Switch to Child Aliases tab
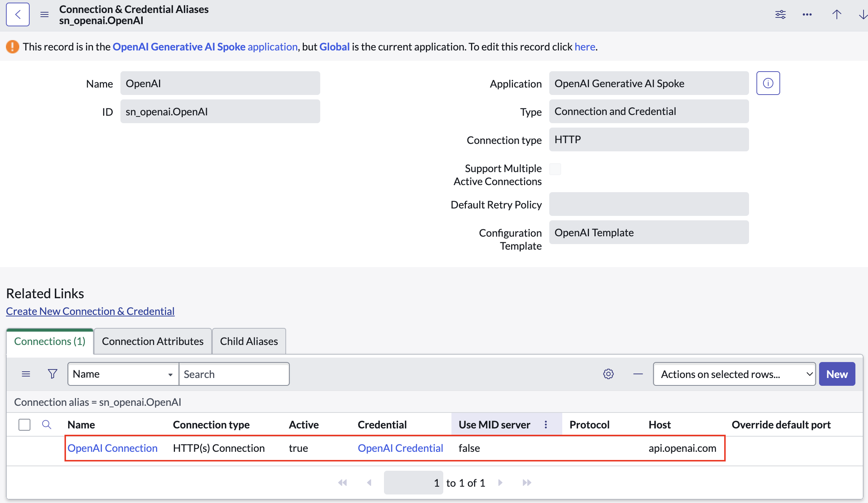This screenshot has width=868, height=503. click(x=249, y=341)
